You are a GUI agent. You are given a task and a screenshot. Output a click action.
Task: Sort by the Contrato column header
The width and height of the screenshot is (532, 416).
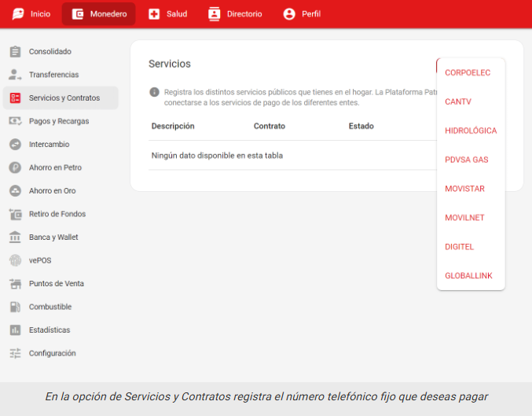click(270, 126)
